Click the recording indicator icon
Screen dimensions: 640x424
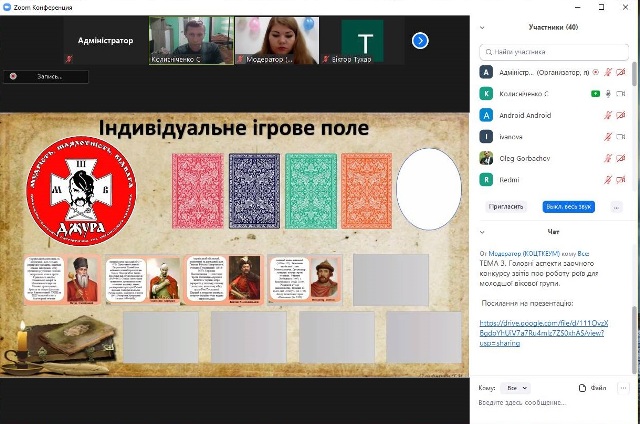[x=13, y=76]
